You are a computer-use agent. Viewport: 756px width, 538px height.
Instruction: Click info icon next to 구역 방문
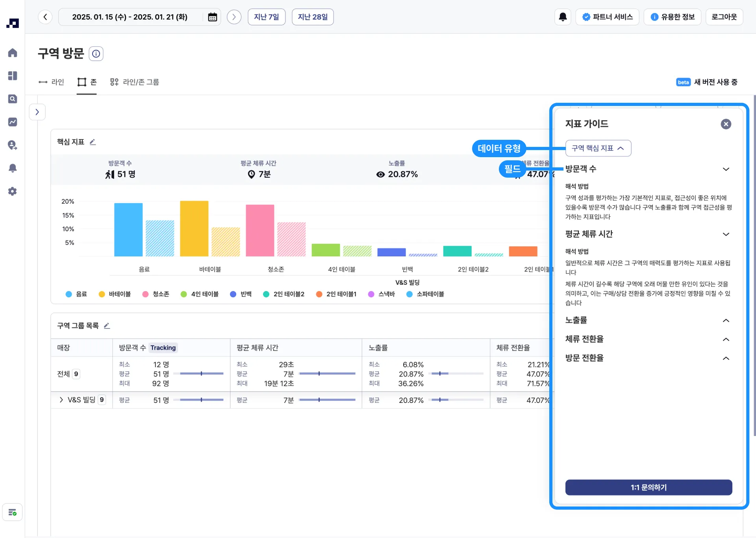pos(96,54)
